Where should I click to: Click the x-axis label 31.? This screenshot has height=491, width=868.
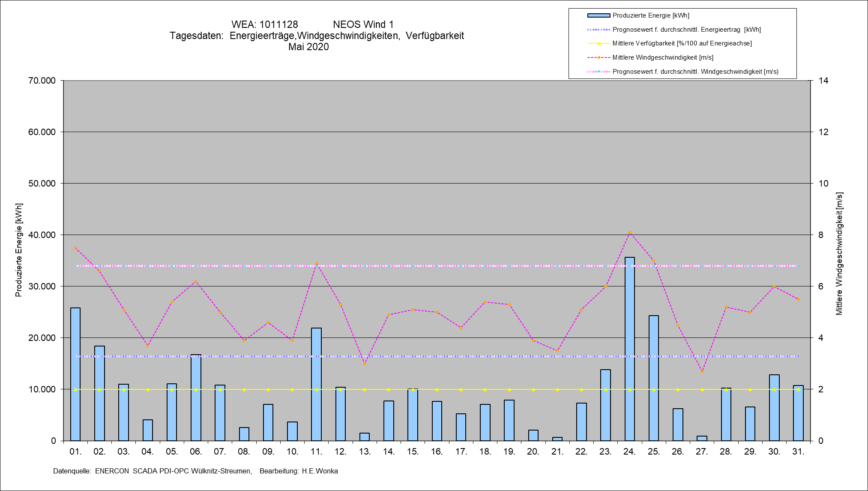(x=798, y=452)
